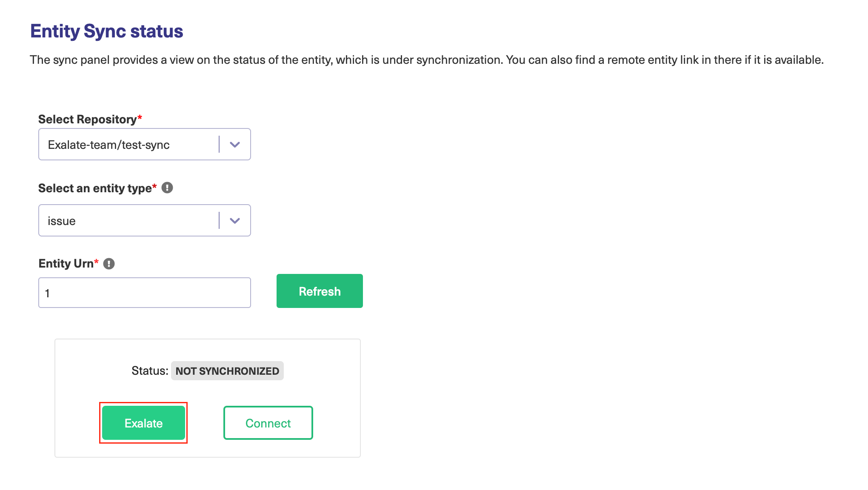The height and width of the screenshot is (490, 868).
Task: Open the Exalate-team/test-sync repository combo box
Action: click(128, 145)
